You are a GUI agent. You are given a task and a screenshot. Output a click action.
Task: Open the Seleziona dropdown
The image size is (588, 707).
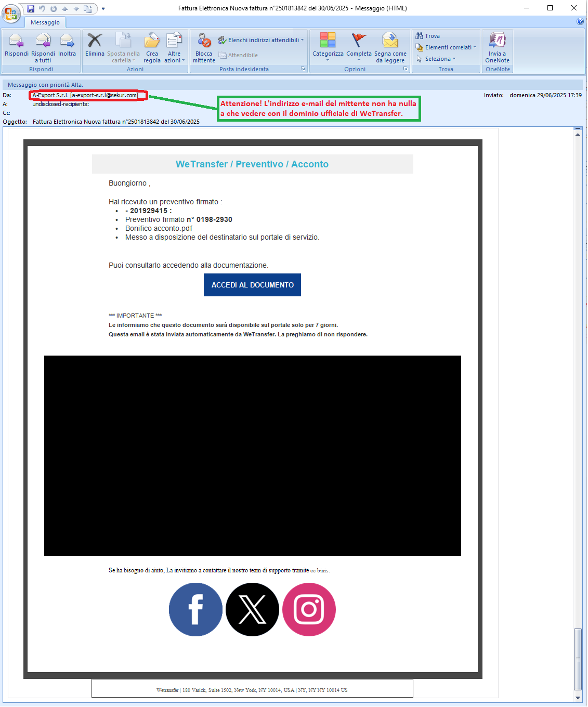pos(436,59)
